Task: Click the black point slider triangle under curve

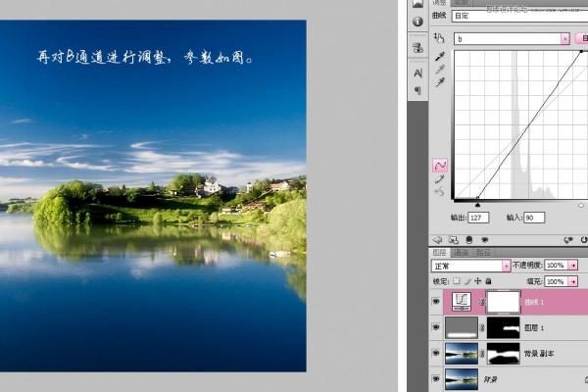Action: (477, 205)
